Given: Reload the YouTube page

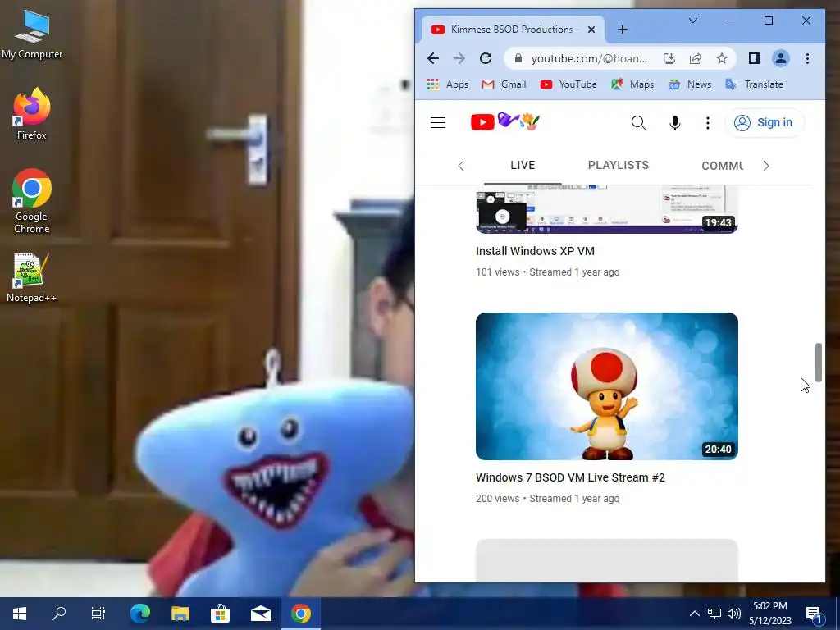Looking at the screenshot, I should (x=486, y=58).
